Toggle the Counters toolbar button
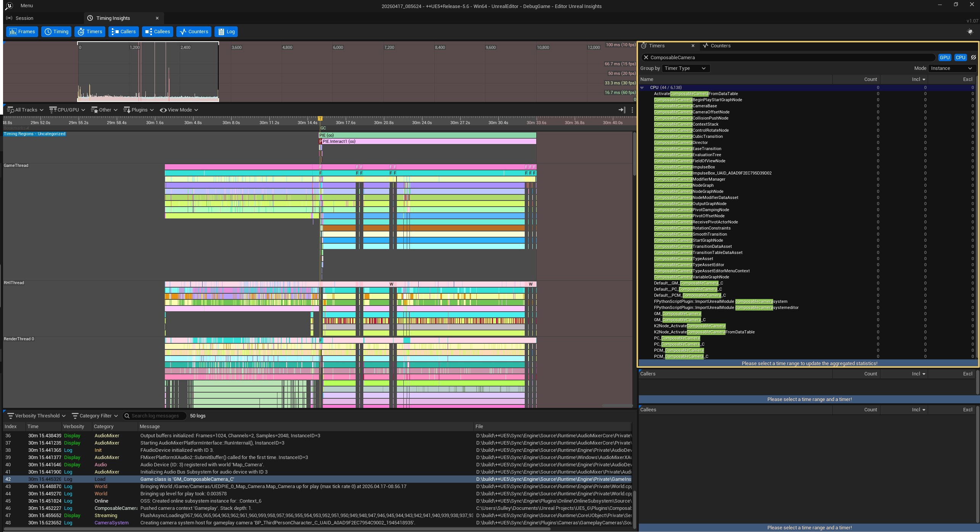Viewport: 980px width, 532px height. tap(194, 32)
